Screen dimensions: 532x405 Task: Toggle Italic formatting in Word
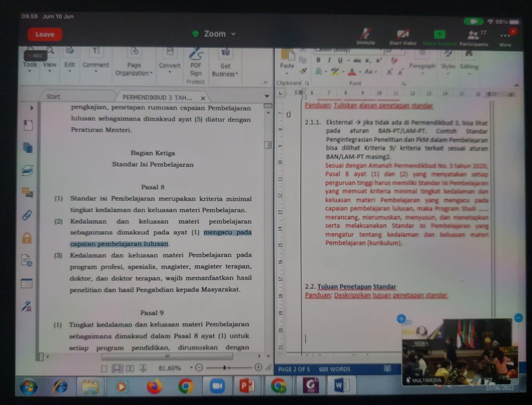click(329, 60)
